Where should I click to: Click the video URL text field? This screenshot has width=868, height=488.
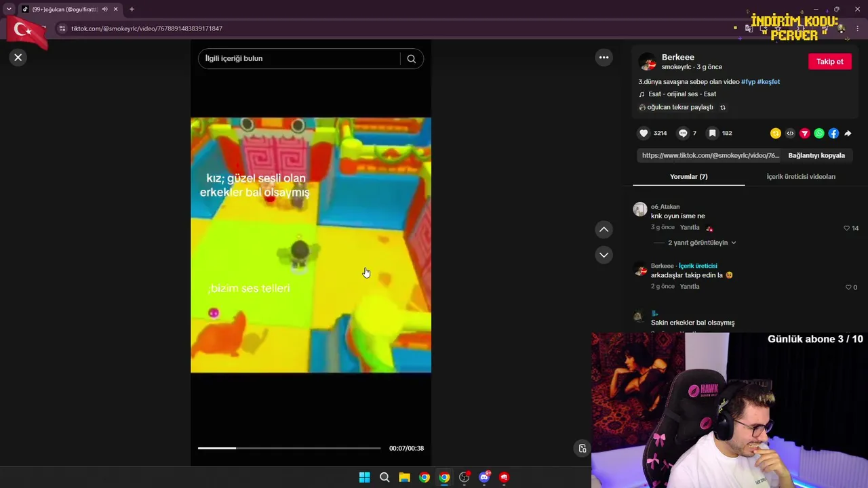(x=710, y=155)
